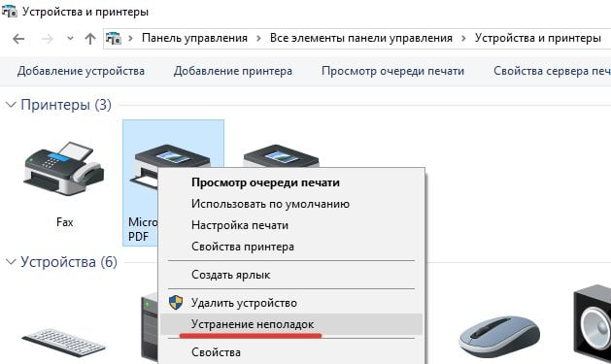Open Все элементы панели управления breadcrumb
The image size is (611, 364).
tap(360, 38)
